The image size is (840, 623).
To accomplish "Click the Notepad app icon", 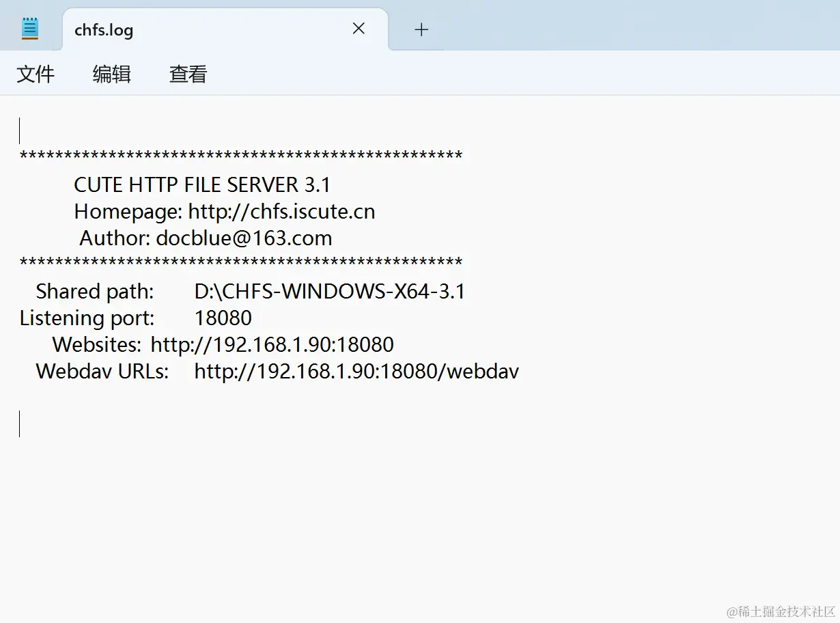I will tap(30, 29).
